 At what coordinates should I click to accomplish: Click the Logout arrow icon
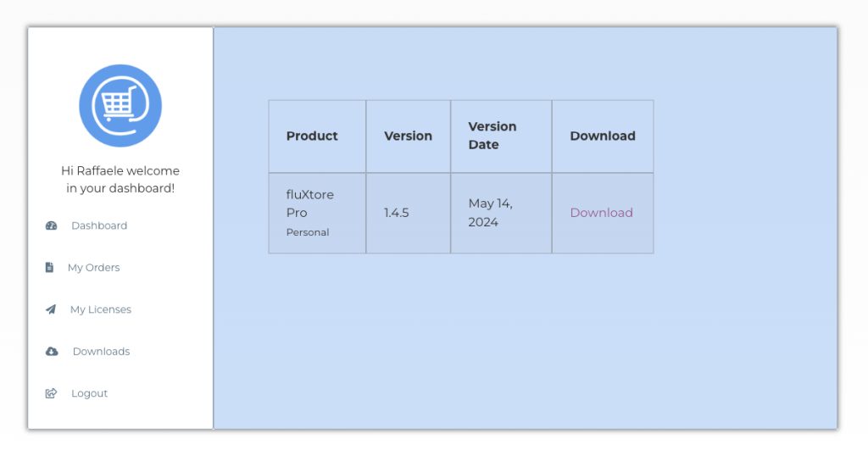pos(51,393)
